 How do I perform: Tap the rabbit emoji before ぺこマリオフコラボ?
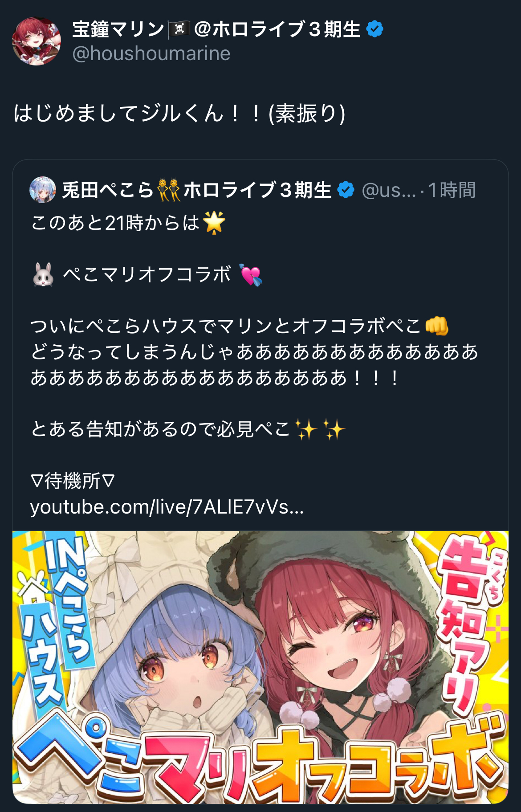(43, 274)
